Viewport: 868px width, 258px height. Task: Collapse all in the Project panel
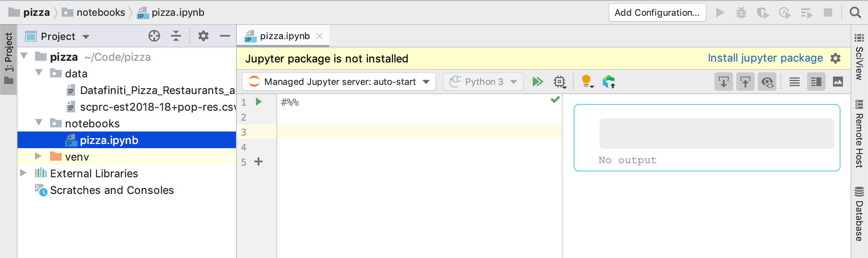(x=176, y=36)
